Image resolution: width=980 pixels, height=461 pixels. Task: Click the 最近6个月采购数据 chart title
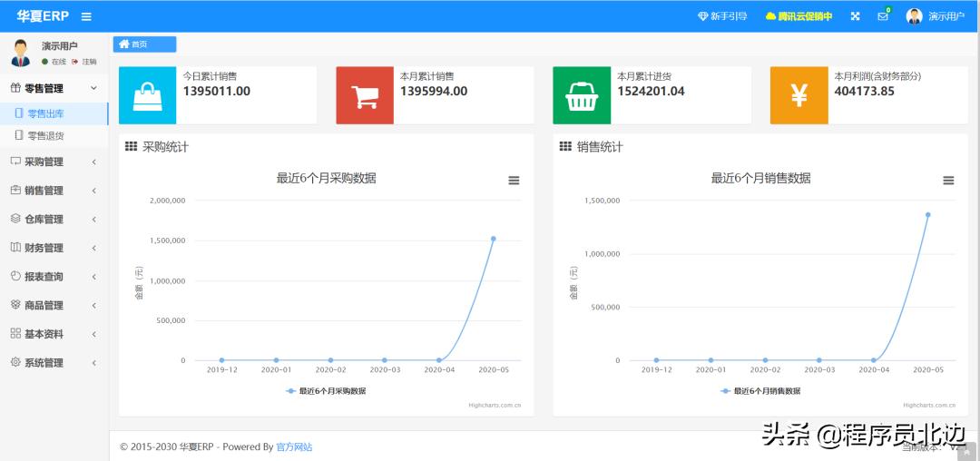[x=327, y=179]
